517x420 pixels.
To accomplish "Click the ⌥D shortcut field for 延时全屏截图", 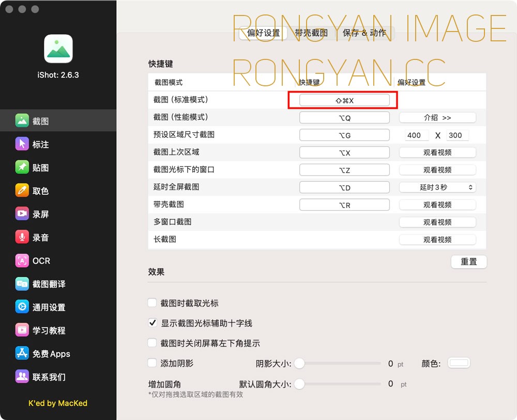I will pos(344,188).
